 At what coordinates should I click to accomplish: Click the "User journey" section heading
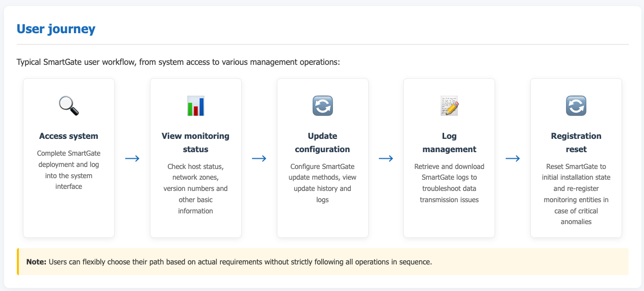click(x=56, y=29)
